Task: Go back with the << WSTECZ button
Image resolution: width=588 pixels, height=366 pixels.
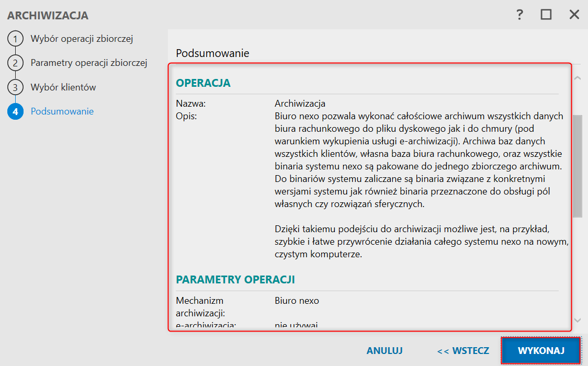Action: pos(463,350)
